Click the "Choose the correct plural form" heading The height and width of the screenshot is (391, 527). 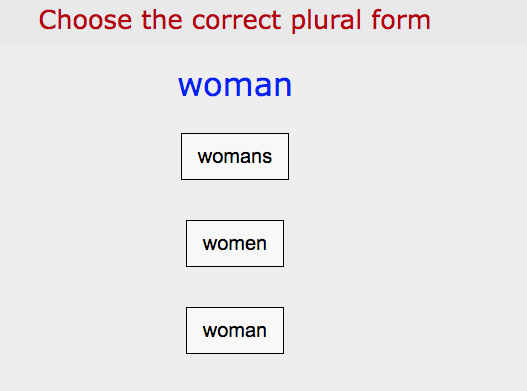tap(235, 20)
